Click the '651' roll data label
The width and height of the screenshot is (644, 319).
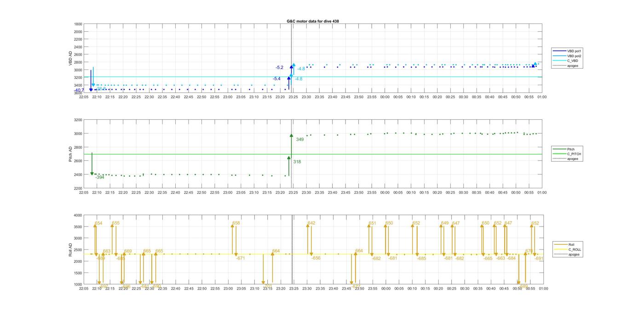[372, 223]
